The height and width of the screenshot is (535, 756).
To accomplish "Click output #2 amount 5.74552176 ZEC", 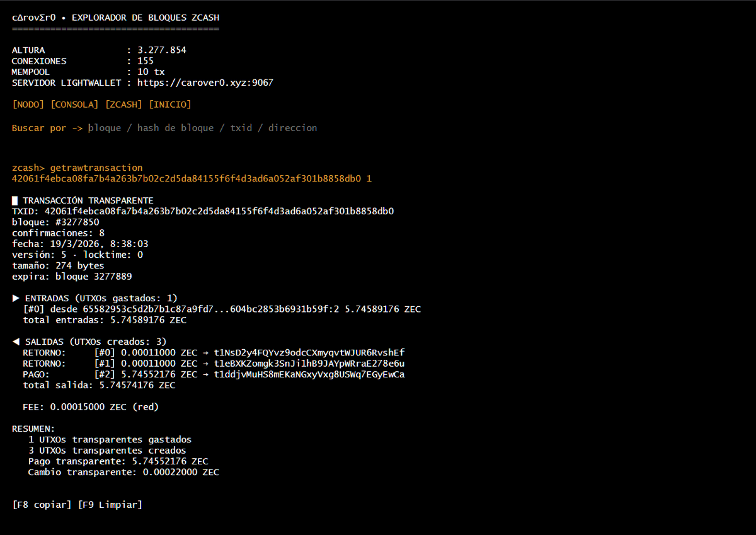I will pos(159,374).
